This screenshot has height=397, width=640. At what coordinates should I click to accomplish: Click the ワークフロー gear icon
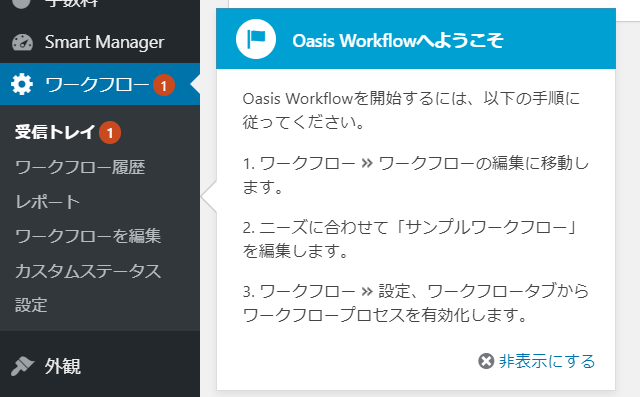(x=22, y=84)
